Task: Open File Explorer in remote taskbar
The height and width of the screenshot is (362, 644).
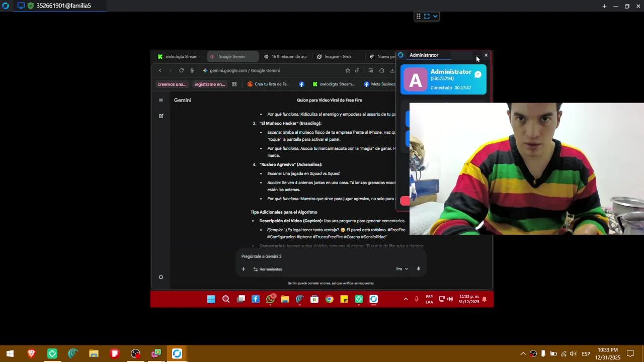Action: (285, 299)
